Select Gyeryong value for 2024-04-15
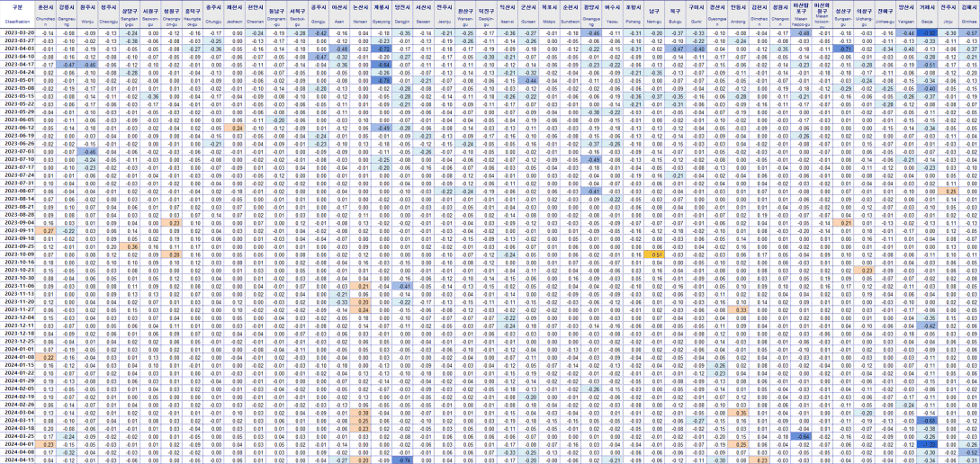The image size is (980, 464). point(382,460)
